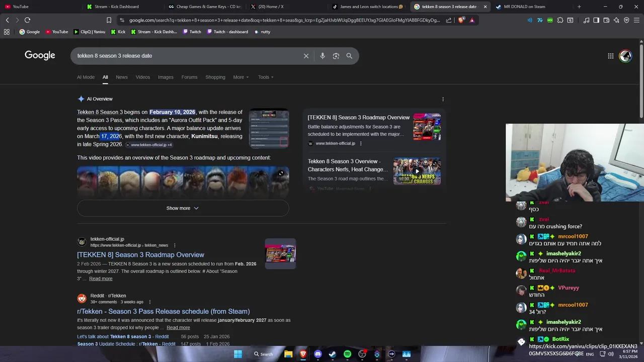
Task: Open the Twitch - dashboard bookmark
Action: click(227, 32)
